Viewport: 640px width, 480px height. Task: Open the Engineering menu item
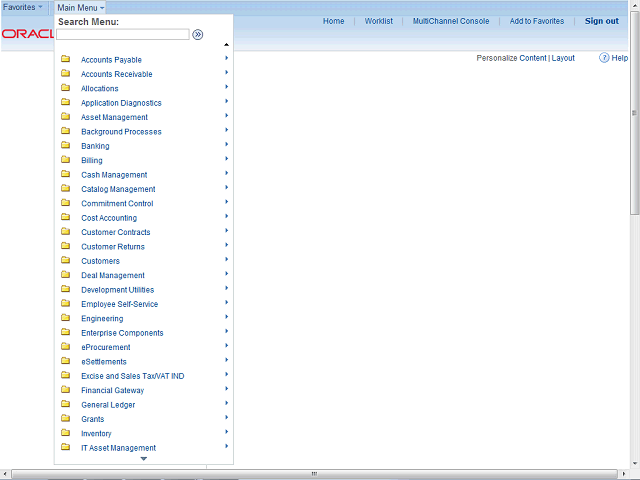point(102,319)
